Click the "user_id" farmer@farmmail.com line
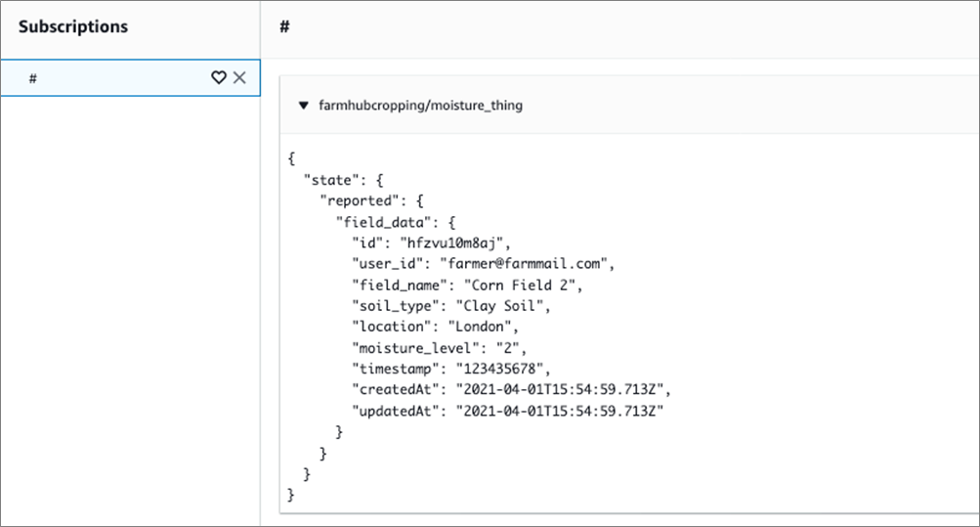This screenshot has width=980, height=527. click(x=483, y=264)
